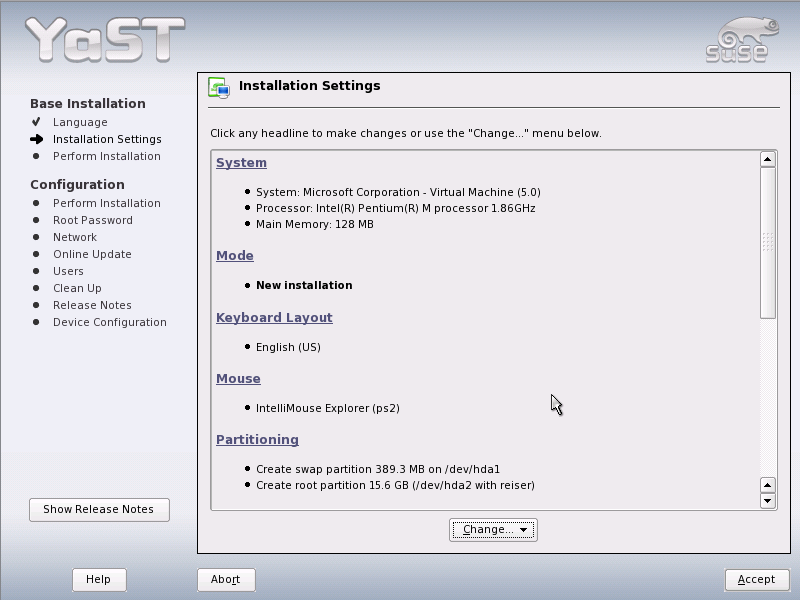Image resolution: width=800 pixels, height=600 pixels.
Task: Open the Mouse headline link
Action: (238, 379)
